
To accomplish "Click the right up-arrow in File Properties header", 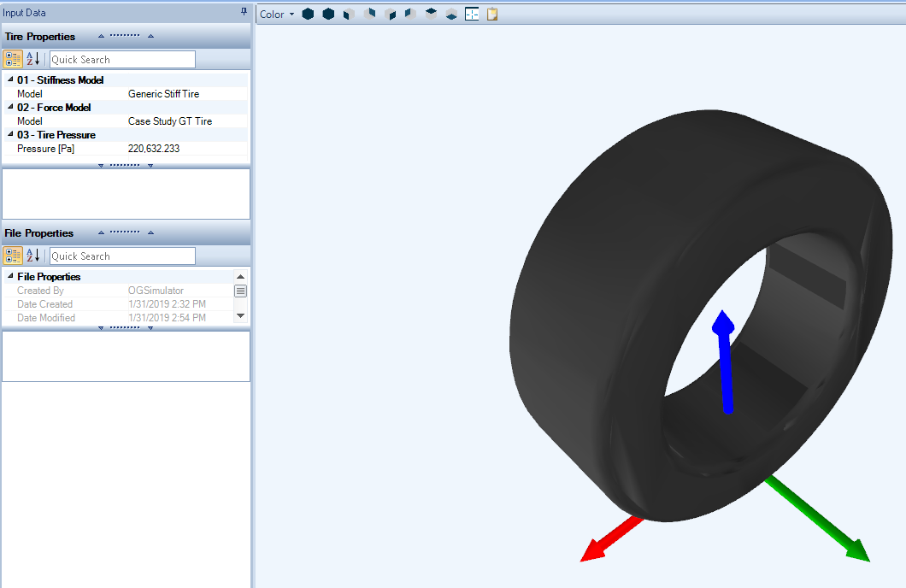I will pyautogui.click(x=150, y=232).
